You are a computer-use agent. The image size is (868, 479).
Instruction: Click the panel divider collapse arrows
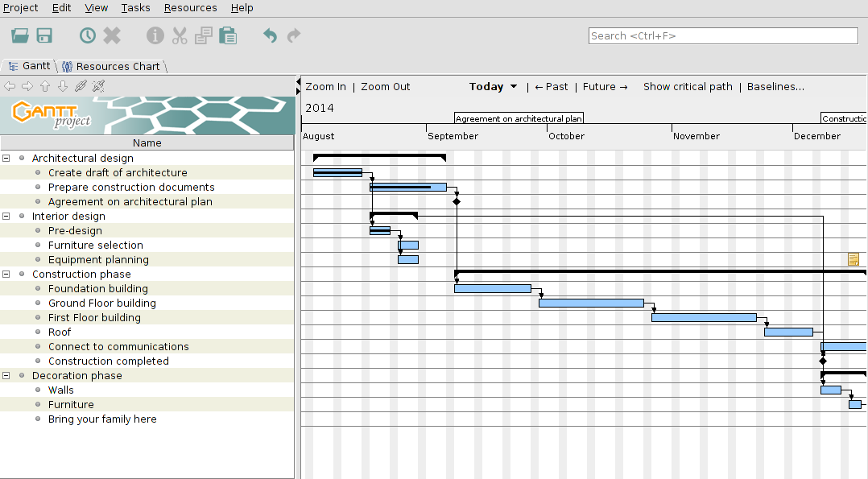pyautogui.click(x=299, y=86)
